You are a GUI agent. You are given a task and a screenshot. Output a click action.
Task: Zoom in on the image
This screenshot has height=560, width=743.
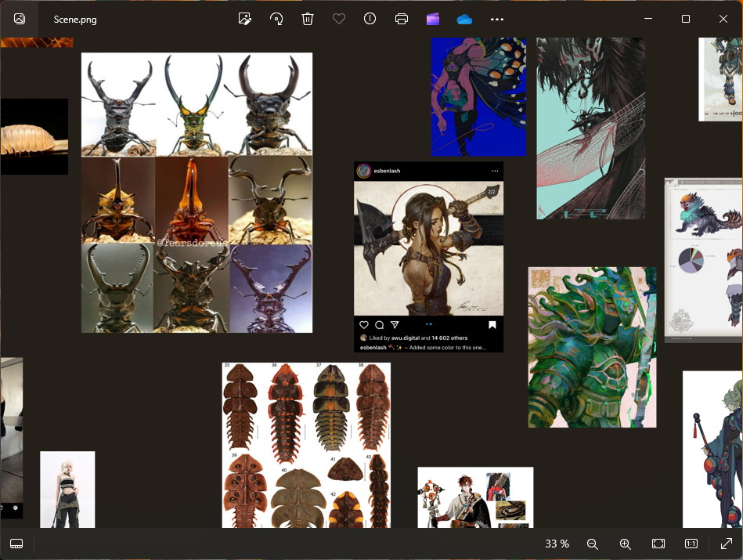click(625, 544)
